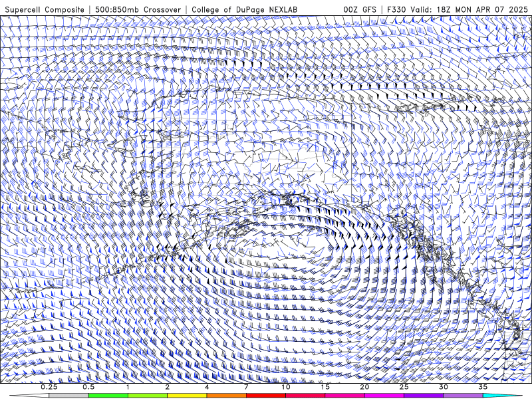Select the hot pink swatch between 15 and 20
532x399 pixels.
[344, 396]
